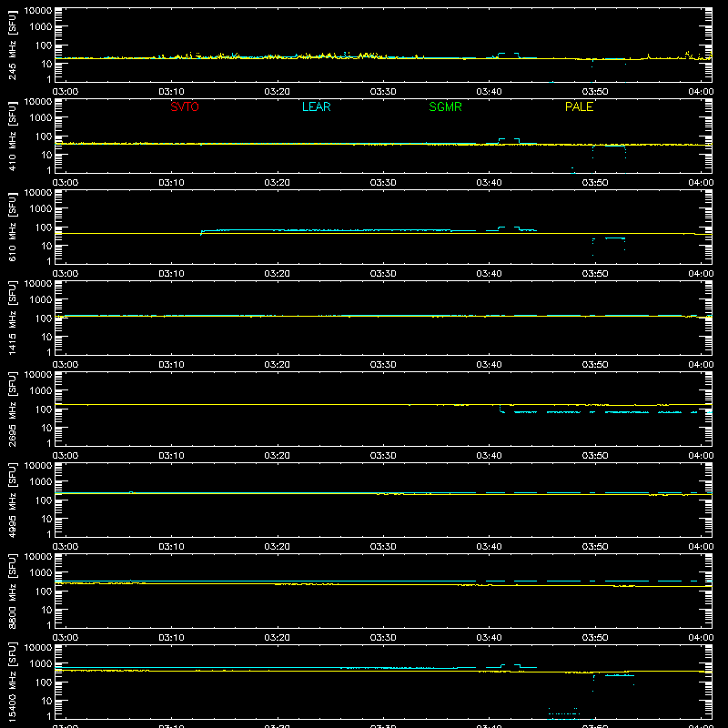Viewport: 728px width, 728px height.
Task: Click 03:40 time label under 610 MHz panel
Action: point(489,274)
